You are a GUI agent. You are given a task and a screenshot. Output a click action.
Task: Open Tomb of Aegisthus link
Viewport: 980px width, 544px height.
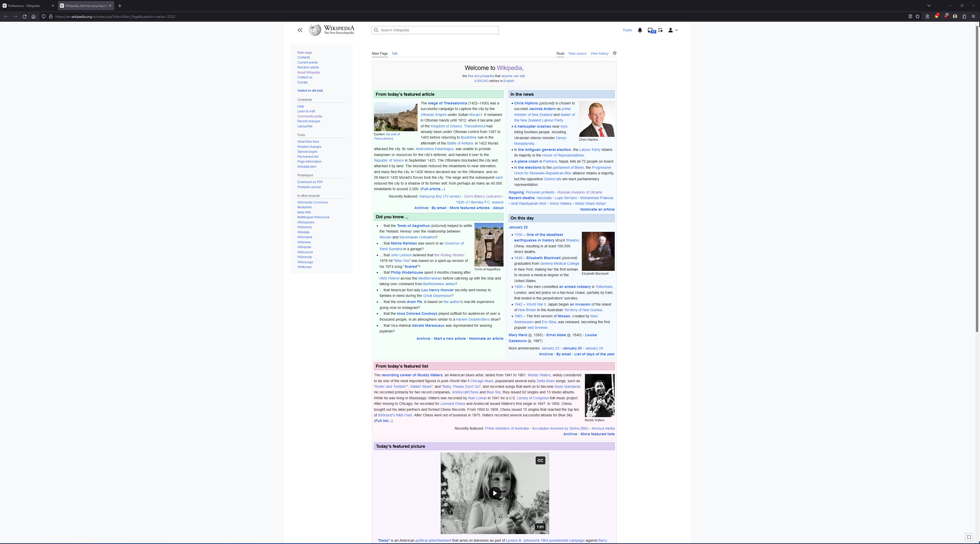click(x=413, y=226)
